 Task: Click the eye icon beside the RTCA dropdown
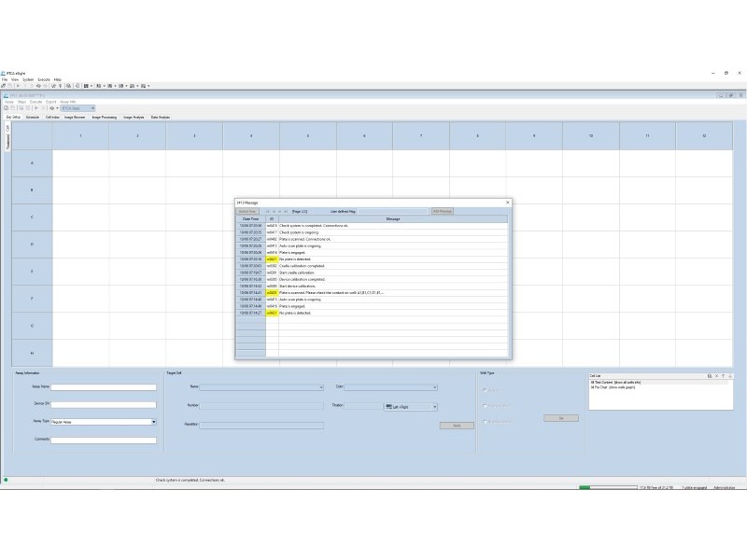(52, 108)
